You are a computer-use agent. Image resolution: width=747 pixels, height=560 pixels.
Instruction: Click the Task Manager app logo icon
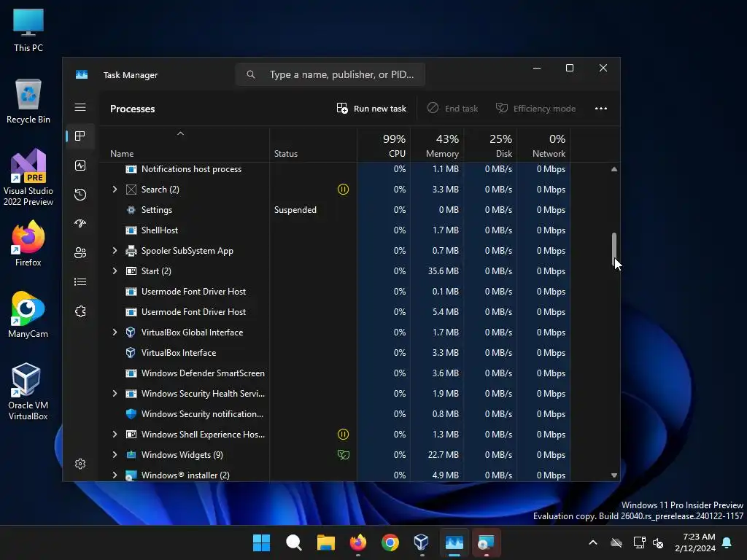click(82, 75)
